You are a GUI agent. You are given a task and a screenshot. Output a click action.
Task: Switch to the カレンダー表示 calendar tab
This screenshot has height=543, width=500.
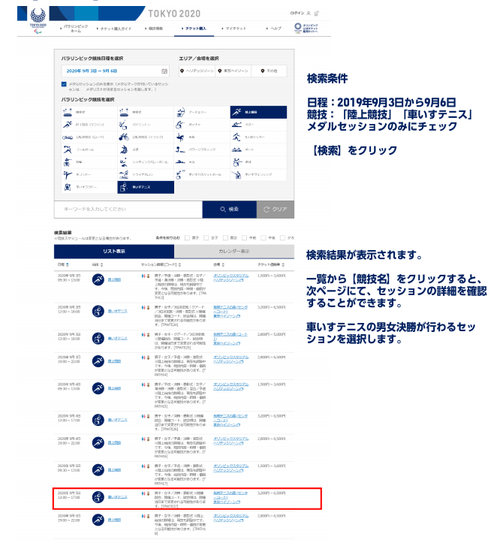pyautogui.click(x=234, y=251)
